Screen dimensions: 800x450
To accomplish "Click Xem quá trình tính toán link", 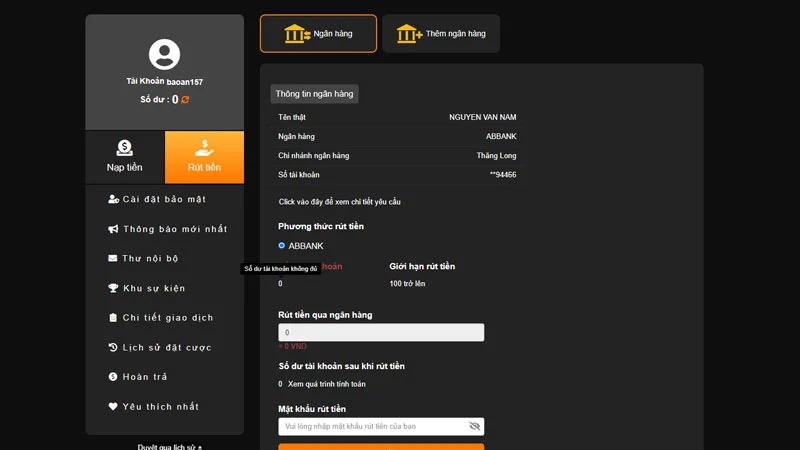I will click(327, 384).
